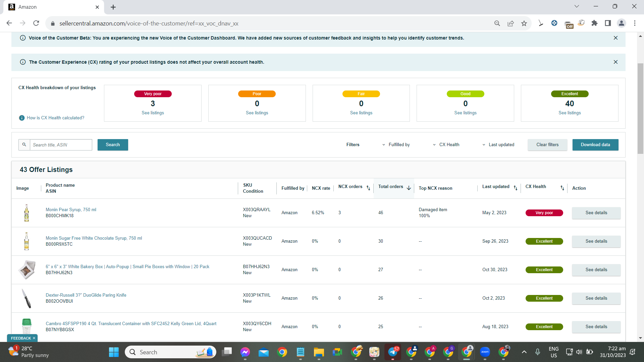Viewport: 644px width, 362px height.
Task: Dismiss the Voice of the Customer Beta banner
Action: click(615, 38)
